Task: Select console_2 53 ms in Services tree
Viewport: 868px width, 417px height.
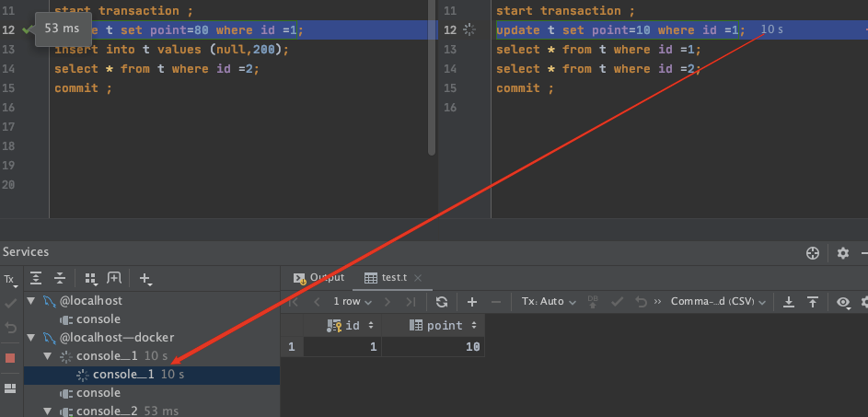Action: coord(127,411)
